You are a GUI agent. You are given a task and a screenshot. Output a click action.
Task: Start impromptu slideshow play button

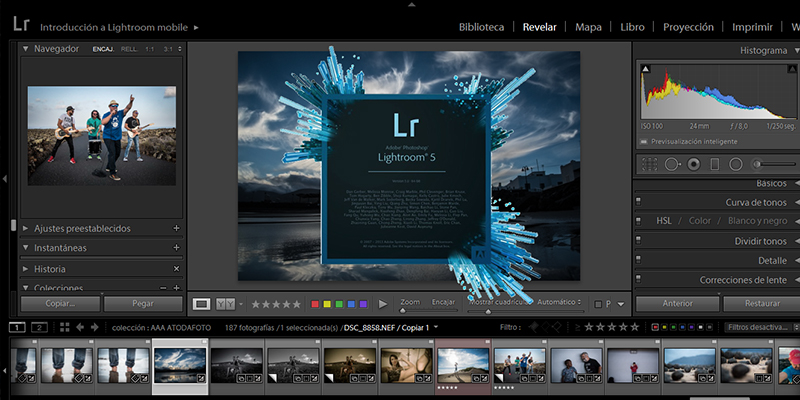[x=383, y=305]
